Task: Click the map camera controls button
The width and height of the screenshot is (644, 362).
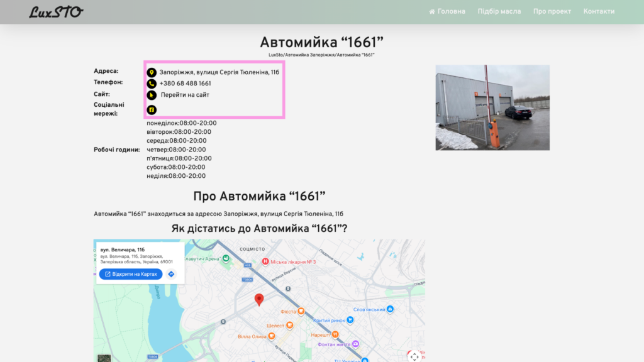Action: point(414,357)
